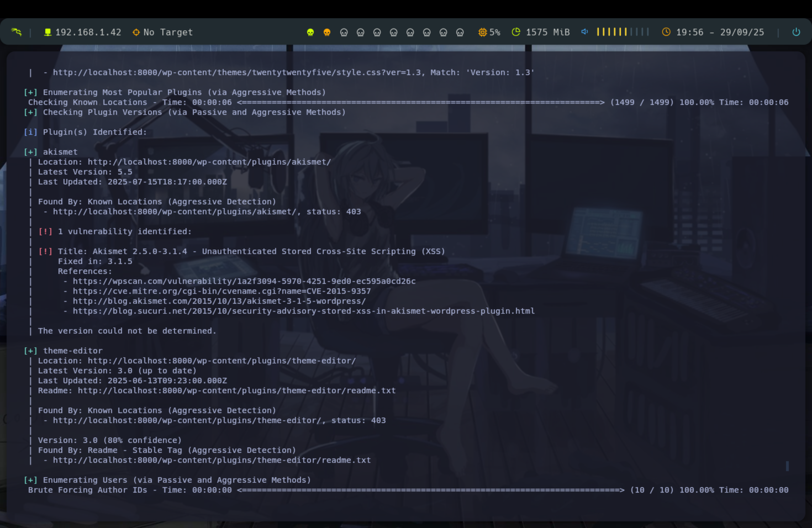Switch to the last skull workspace
Image resolution: width=812 pixels, height=528 pixels.
tap(460, 32)
